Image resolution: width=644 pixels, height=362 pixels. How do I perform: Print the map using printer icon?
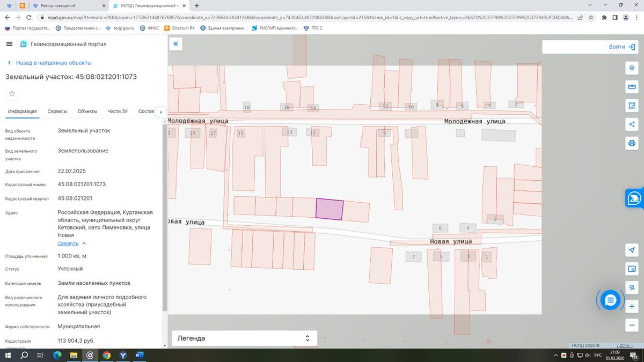click(632, 143)
